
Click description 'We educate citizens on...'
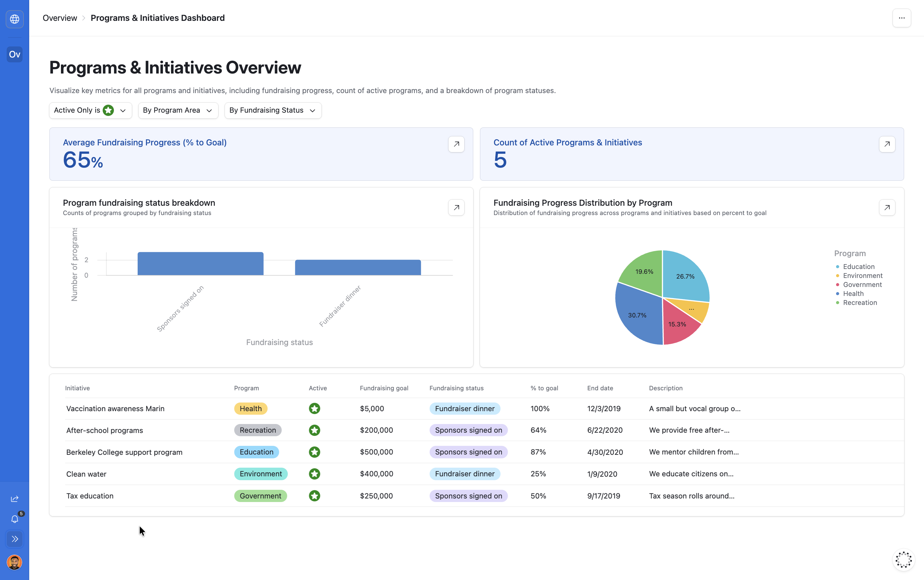coord(691,474)
